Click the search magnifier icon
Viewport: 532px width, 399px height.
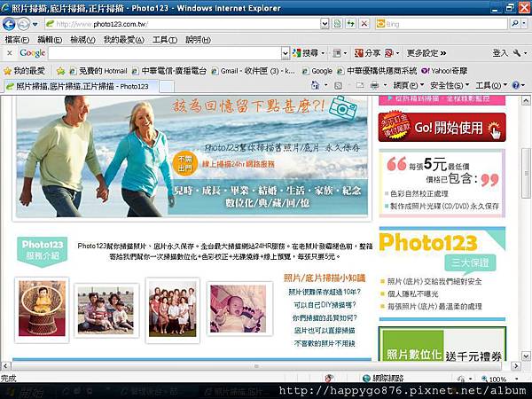pos(514,24)
